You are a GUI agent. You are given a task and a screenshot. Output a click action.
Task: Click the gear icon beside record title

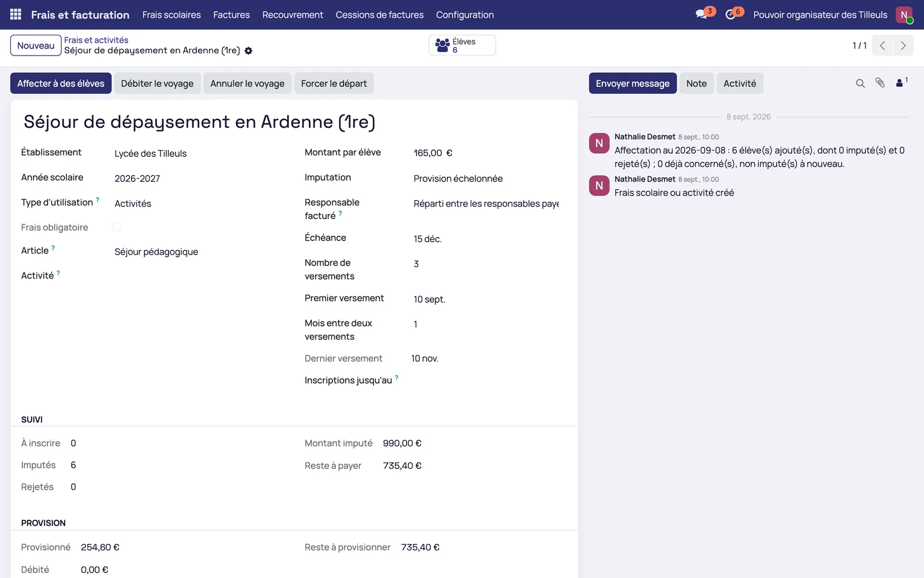click(248, 51)
